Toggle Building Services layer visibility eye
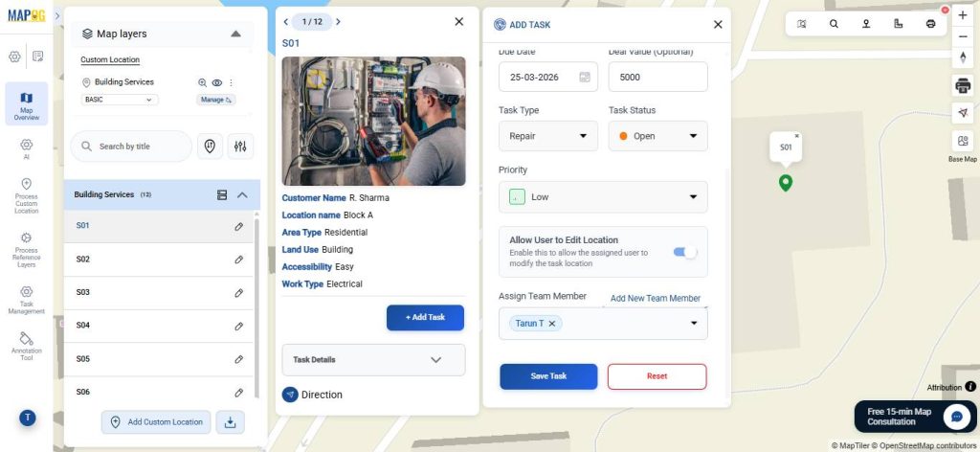The width and height of the screenshot is (980, 452). pos(217,82)
